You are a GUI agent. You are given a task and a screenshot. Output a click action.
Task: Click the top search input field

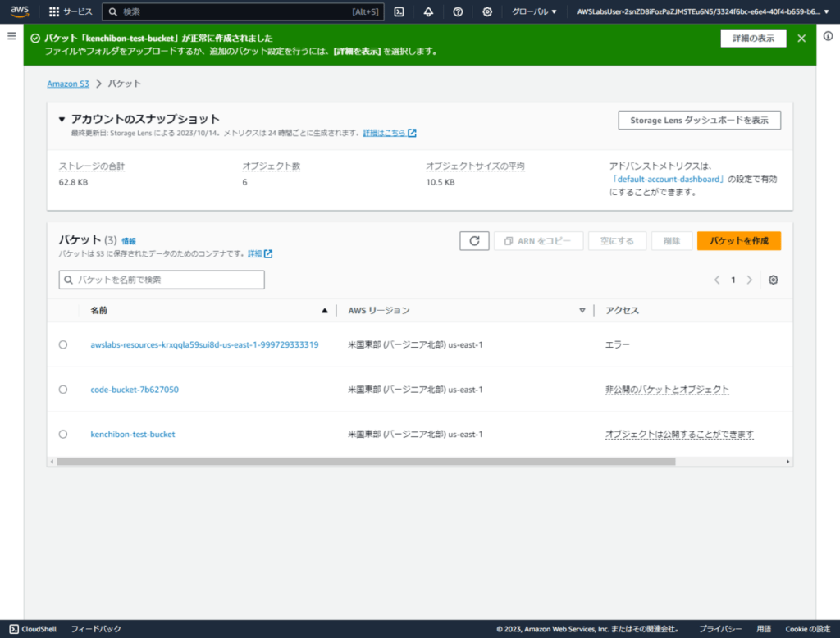243,11
